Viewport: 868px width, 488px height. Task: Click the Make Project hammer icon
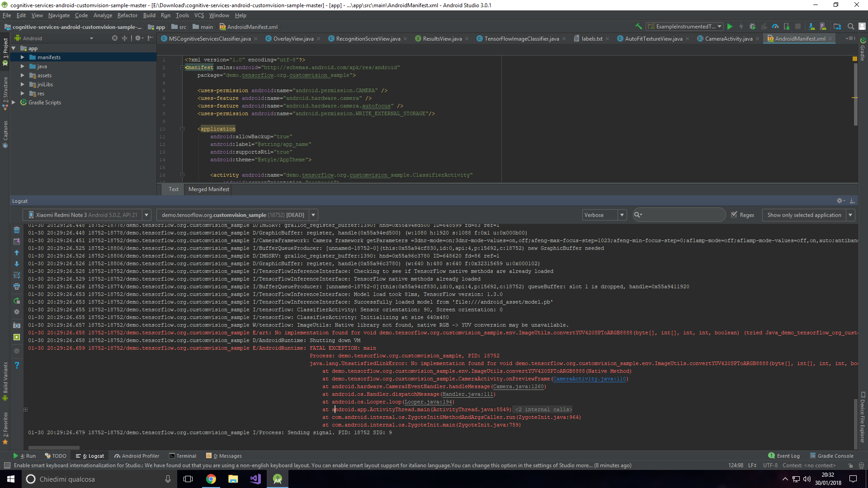tap(639, 27)
